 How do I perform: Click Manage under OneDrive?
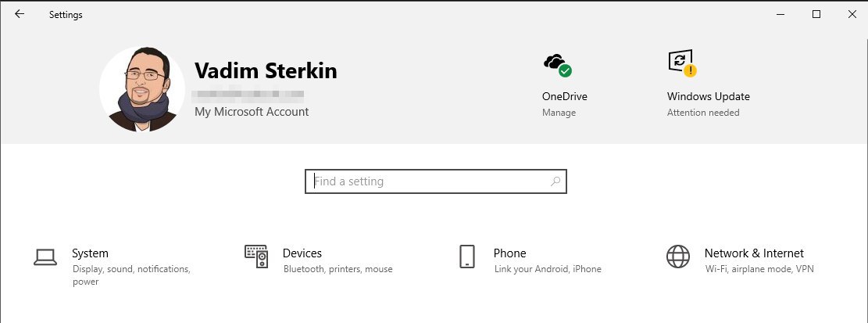559,113
